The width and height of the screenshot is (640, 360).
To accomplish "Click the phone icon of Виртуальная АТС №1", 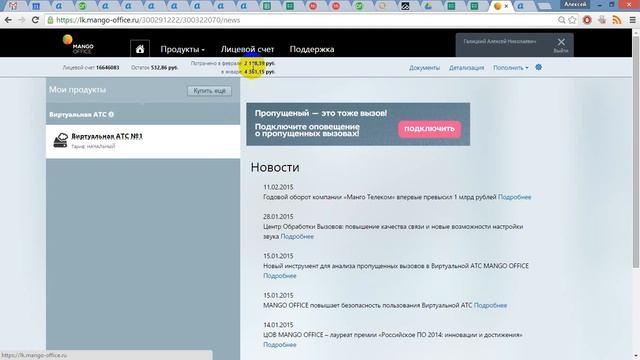I will pos(60,140).
